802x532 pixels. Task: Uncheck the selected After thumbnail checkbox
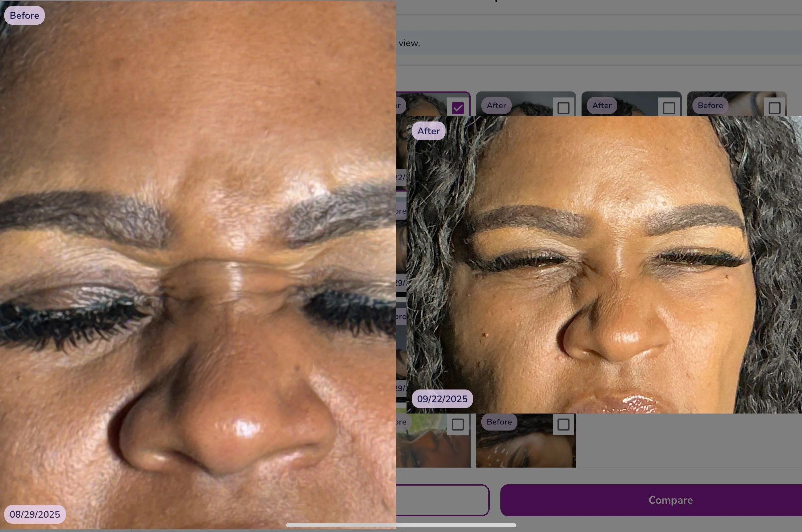[x=458, y=108]
